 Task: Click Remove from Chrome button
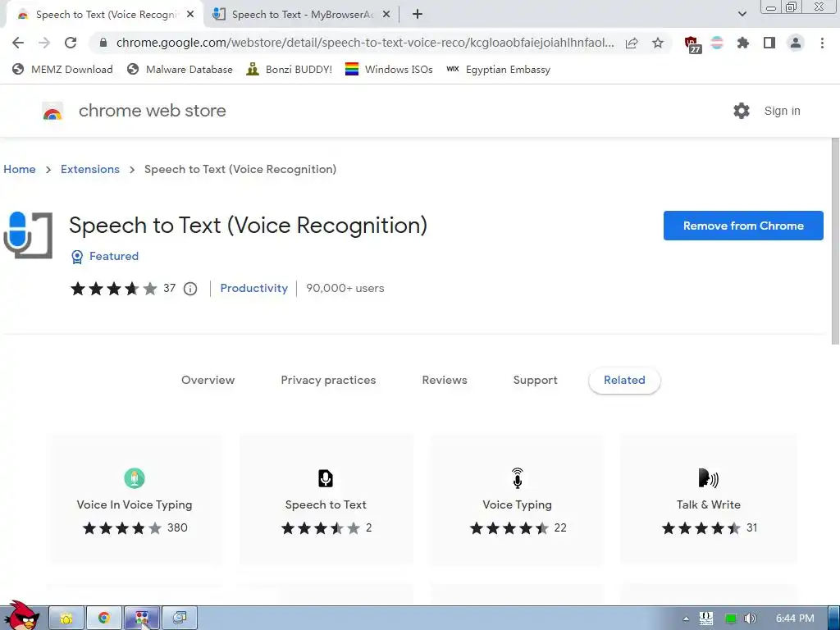tap(743, 226)
